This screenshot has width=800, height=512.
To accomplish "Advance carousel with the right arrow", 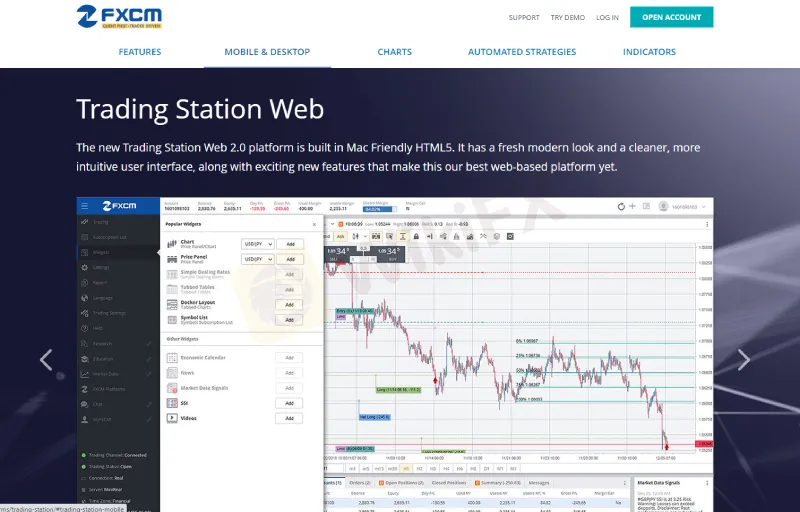I will coord(743,360).
